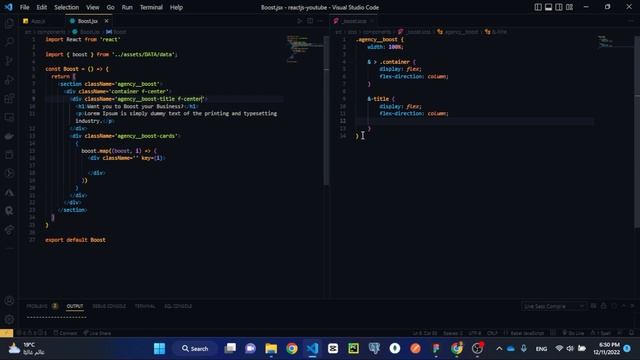This screenshot has width=640, height=360.
Task: Click Live Share in status bar
Action: coord(97,333)
